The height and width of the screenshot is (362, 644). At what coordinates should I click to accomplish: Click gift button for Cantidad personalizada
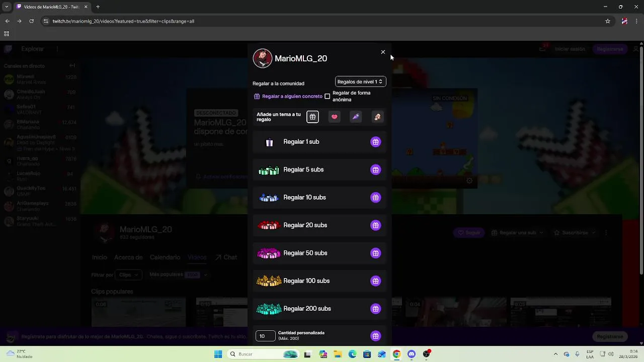[x=376, y=336]
